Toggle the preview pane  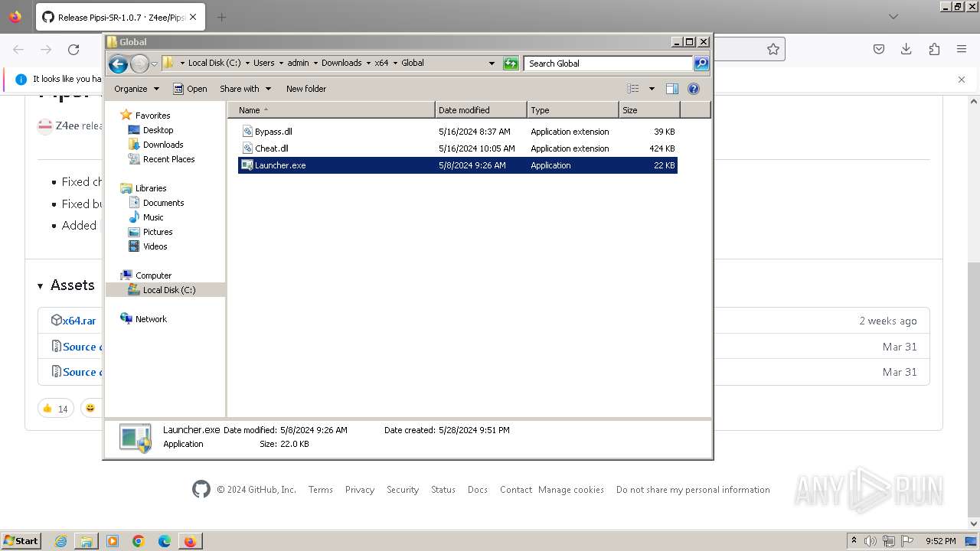point(672,89)
